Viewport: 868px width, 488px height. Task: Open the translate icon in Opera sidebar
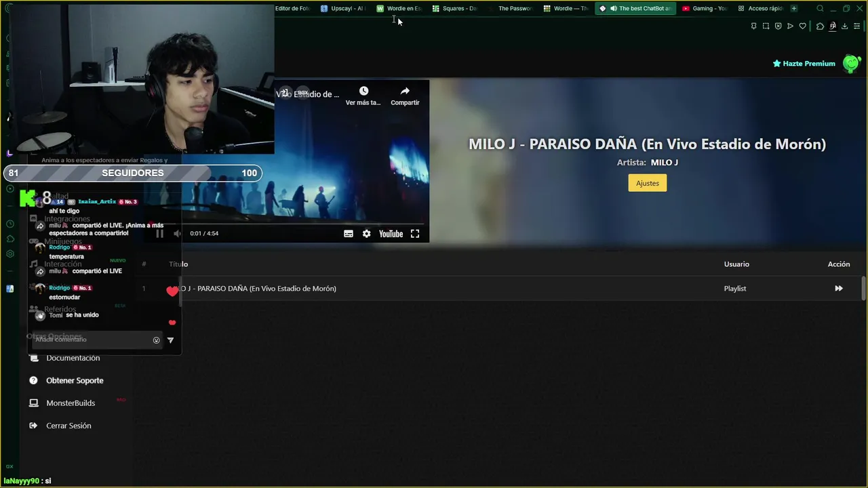[x=9, y=289]
